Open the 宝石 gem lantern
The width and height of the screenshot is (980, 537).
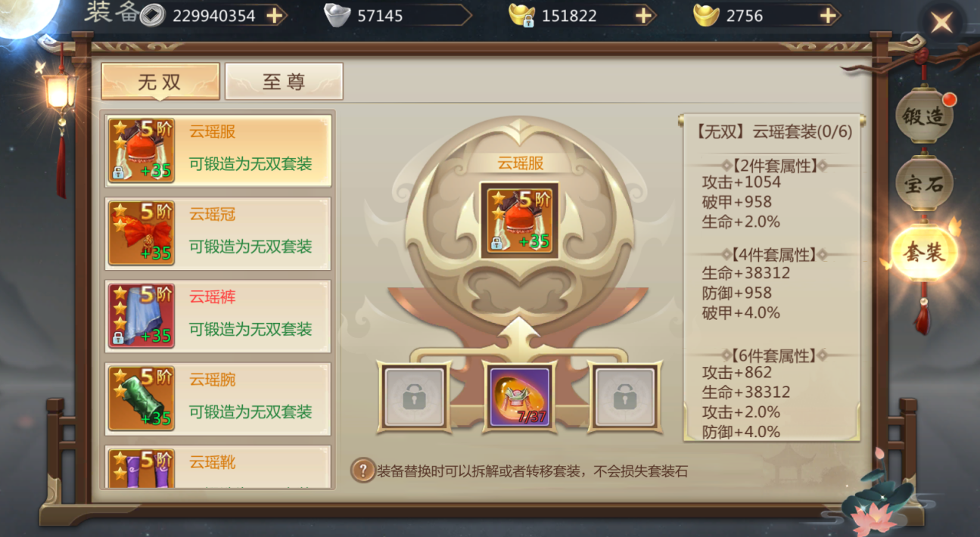924,185
